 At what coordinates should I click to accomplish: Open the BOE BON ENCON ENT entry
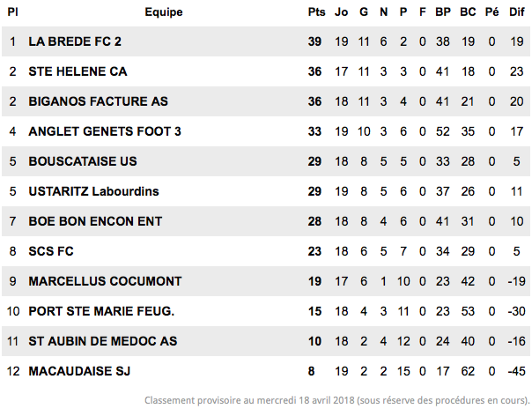[95, 221]
